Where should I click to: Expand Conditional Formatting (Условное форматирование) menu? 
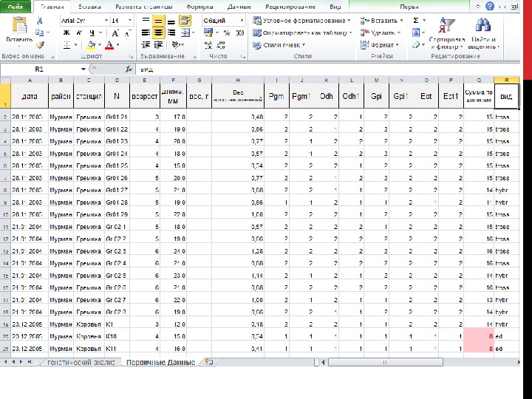coord(301,21)
